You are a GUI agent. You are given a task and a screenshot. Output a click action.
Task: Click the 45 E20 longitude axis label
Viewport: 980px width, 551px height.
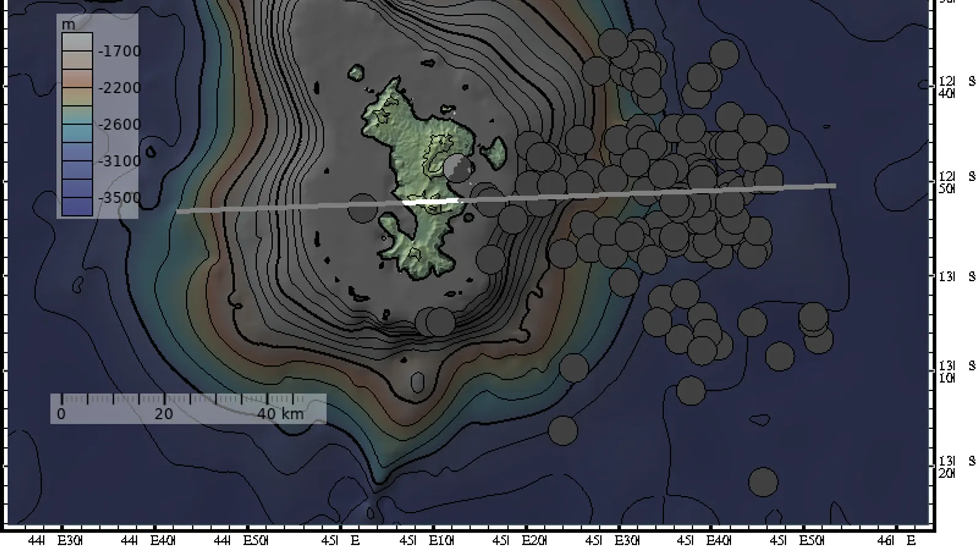[x=519, y=541]
